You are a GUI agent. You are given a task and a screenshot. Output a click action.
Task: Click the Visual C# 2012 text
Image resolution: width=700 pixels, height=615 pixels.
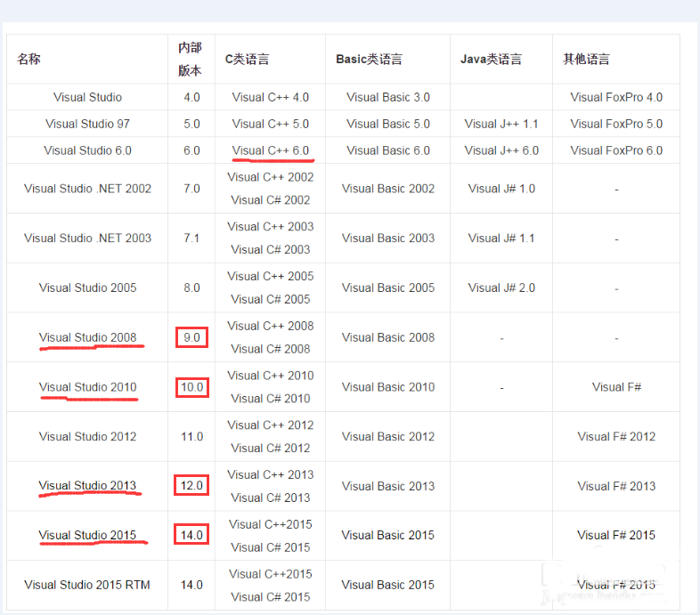pos(271,448)
